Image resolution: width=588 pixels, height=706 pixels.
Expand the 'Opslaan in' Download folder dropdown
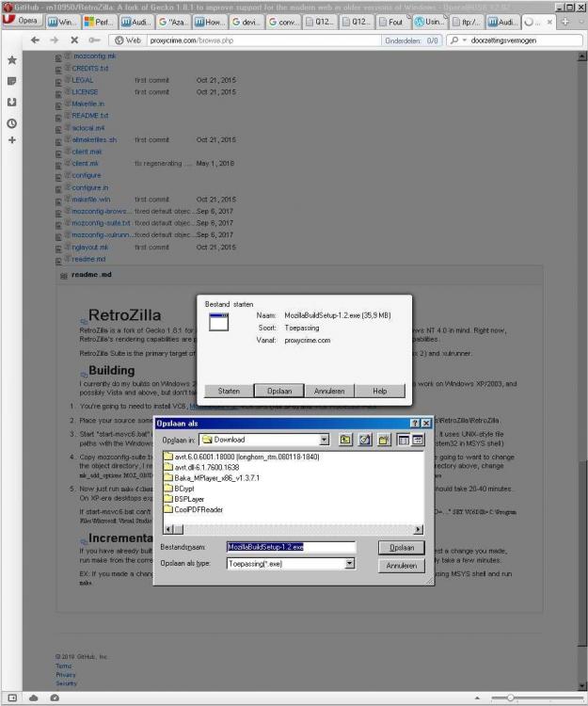(x=324, y=440)
